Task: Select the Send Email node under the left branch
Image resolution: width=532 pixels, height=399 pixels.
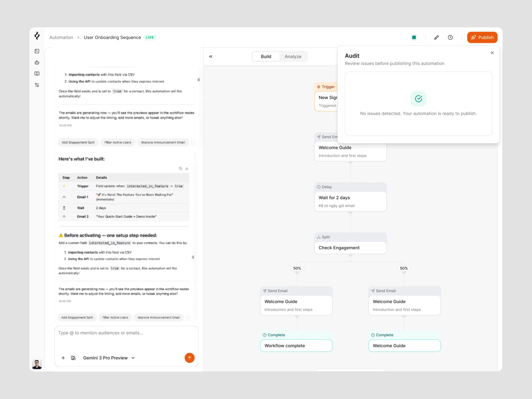Action: 296,301
